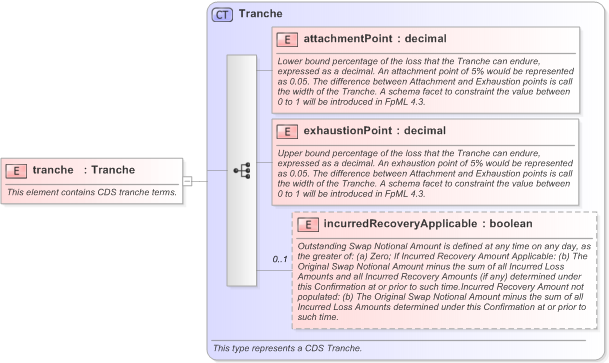Click 'This element contains CDS tranche terms.' description

92,192
